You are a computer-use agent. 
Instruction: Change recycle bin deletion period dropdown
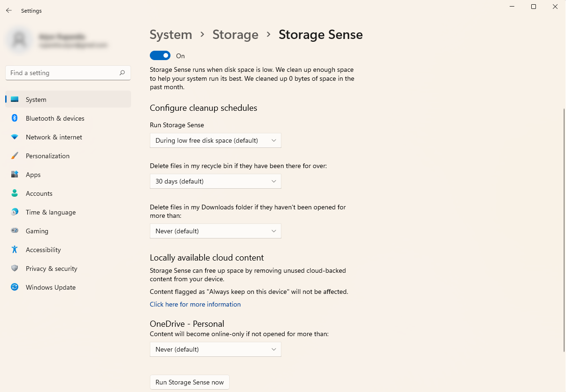(x=215, y=181)
